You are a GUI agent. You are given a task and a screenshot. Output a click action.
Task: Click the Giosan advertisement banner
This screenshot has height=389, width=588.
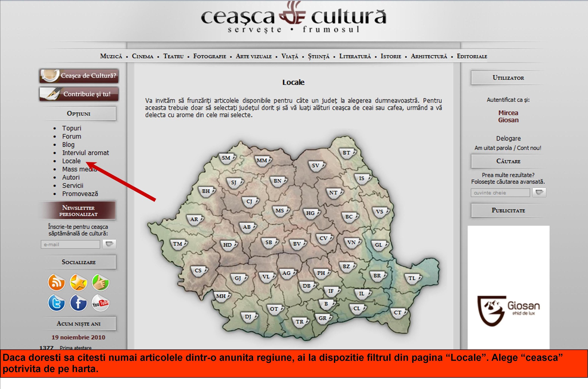click(x=508, y=287)
